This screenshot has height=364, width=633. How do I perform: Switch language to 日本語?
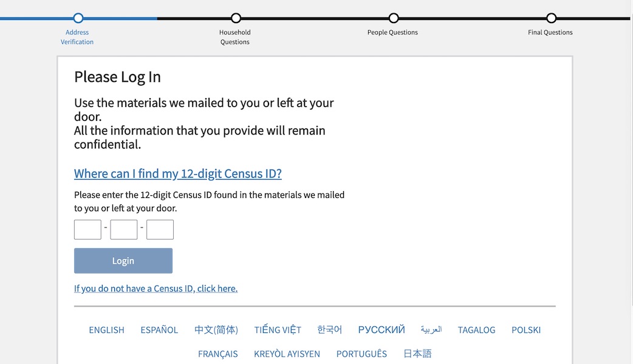point(417,354)
